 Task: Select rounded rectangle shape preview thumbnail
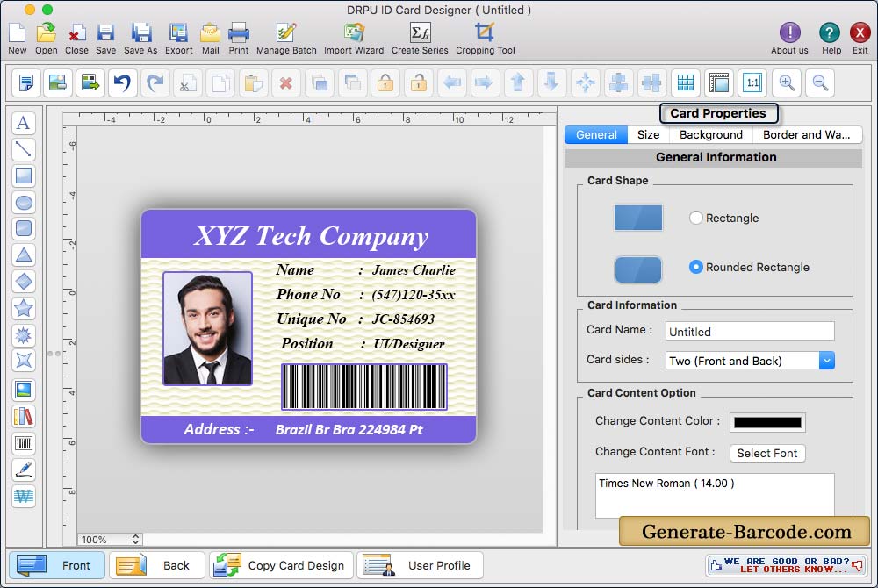[x=638, y=269]
